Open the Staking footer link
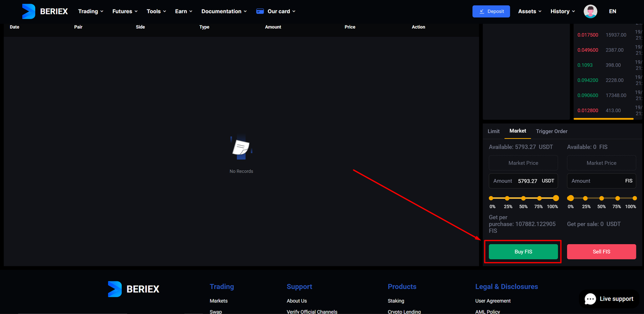Screen dimensions: 644x314 click(396, 301)
